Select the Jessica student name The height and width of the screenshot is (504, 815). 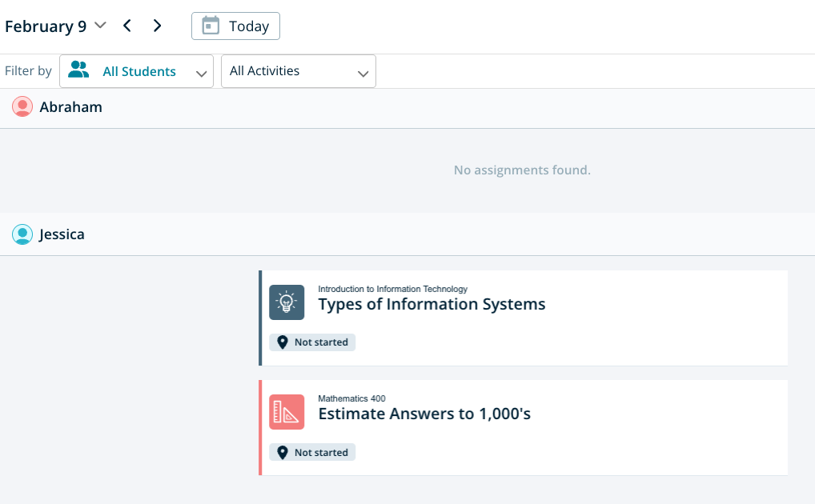point(62,234)
